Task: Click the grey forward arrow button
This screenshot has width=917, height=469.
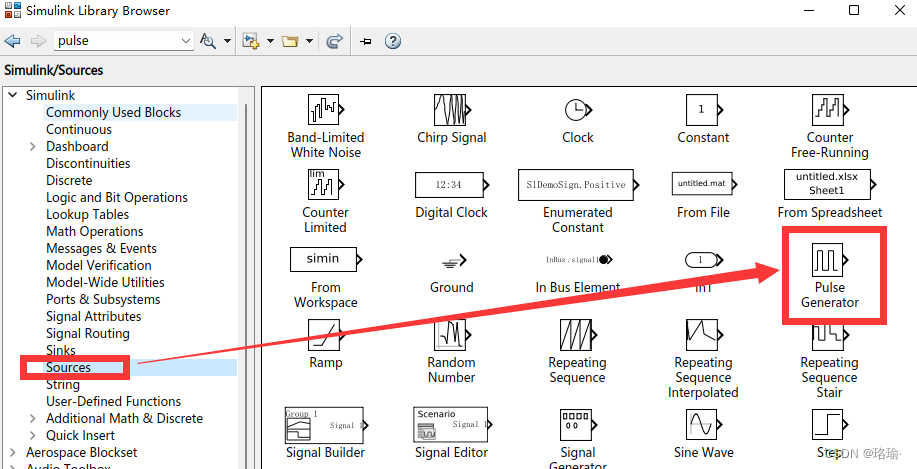Action: (x=39, y=41)
